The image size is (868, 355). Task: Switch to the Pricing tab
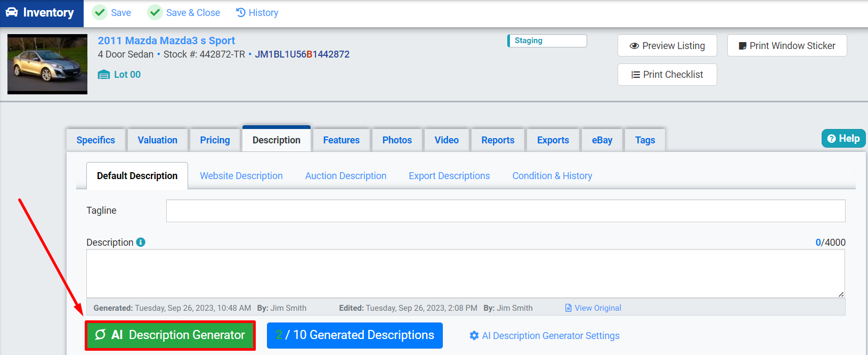(x=215, y=140)
